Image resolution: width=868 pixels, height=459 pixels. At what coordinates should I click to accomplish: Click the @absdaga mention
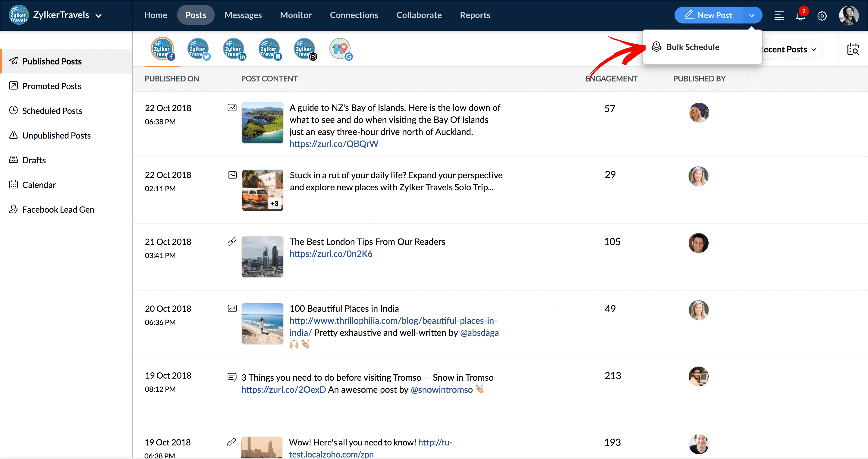(x=479, y=333)
